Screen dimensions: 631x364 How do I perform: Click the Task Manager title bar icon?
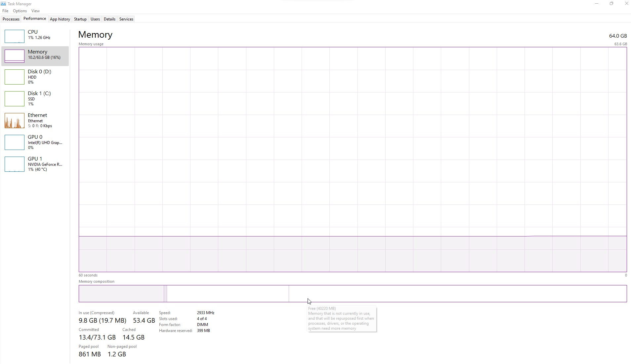[3, 4]
